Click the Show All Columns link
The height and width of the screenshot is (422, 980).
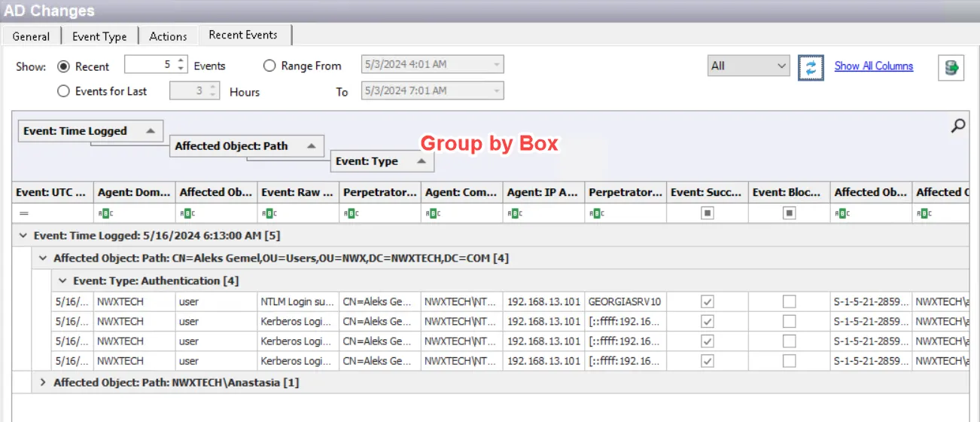pos(874,66)
